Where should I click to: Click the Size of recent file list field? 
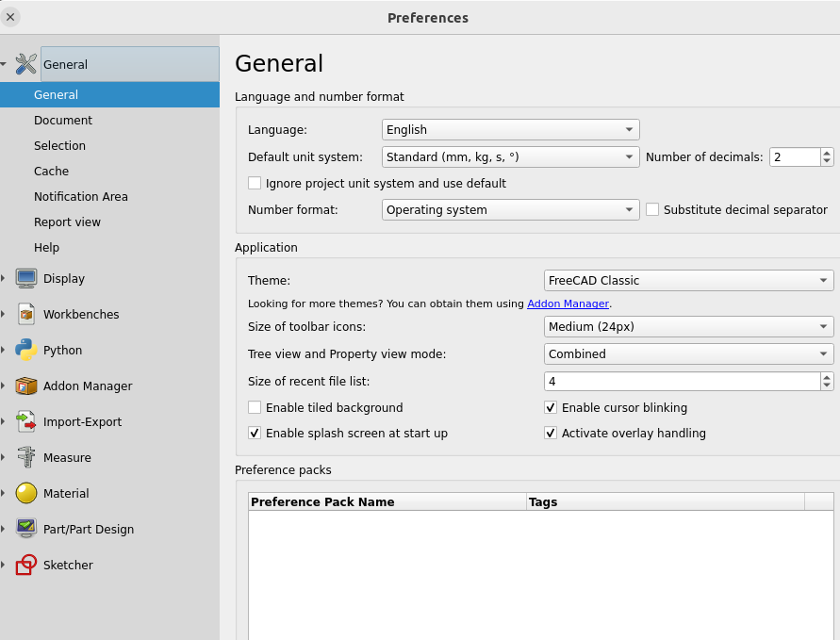click(x=681, y=382)
